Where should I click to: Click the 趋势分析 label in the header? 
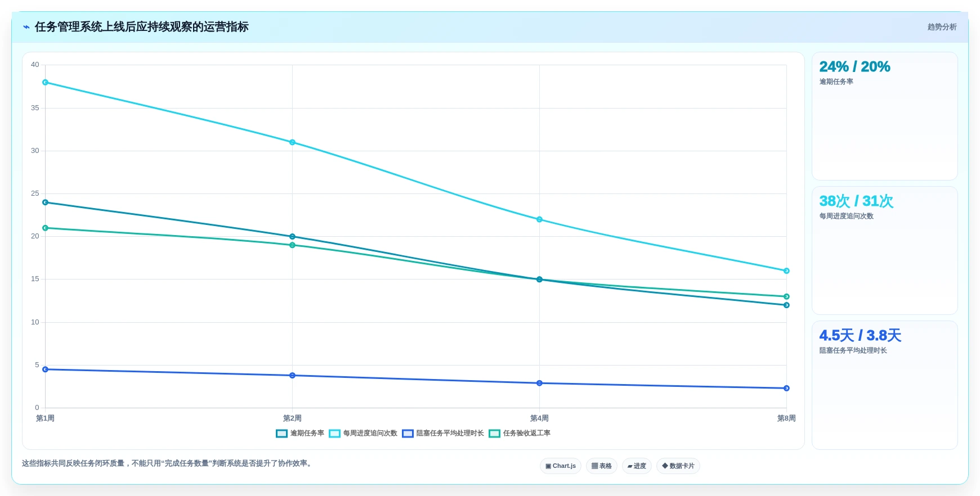(942, 27)
